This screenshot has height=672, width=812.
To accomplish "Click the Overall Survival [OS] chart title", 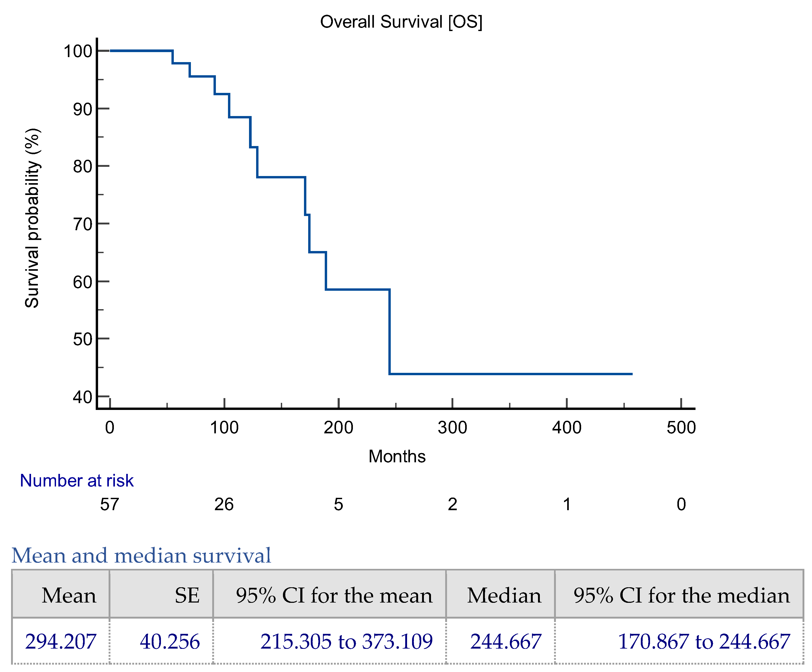I will pyautogui.click(x=401, y=22).
